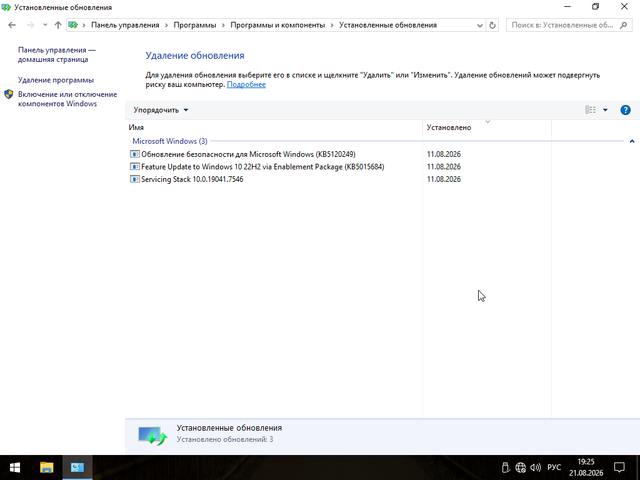640x480 pixels.
Task: Click the change view icon
Action: [x=590, y=110]
